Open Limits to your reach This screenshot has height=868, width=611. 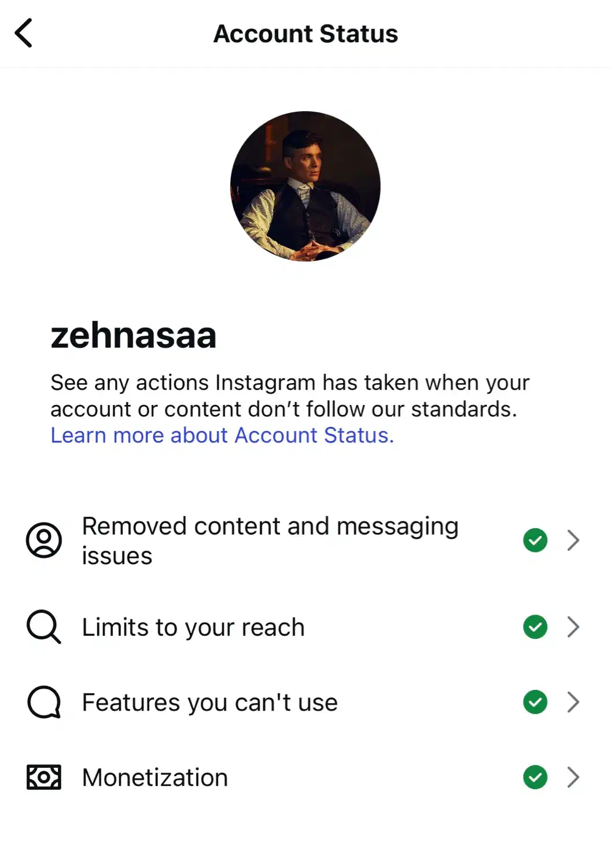pyautogui.click(x=193, y=627)
